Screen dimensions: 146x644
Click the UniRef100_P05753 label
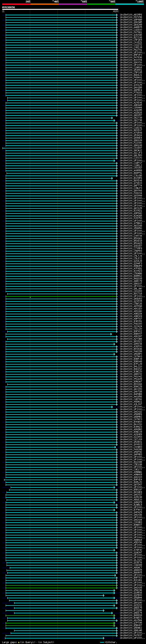coord(131,218)
